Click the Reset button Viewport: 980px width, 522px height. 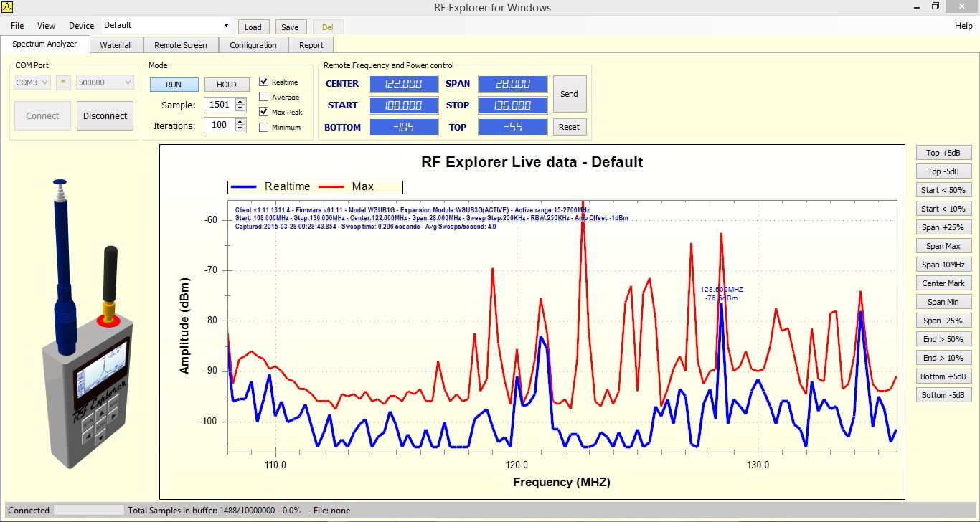(x=569, y=127)
